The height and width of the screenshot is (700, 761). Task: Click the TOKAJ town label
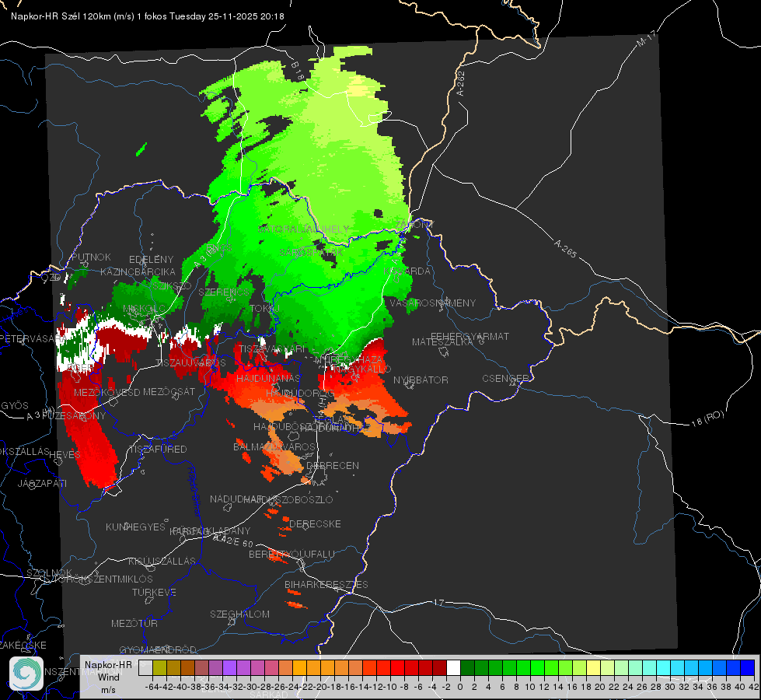tap(264, 309)
